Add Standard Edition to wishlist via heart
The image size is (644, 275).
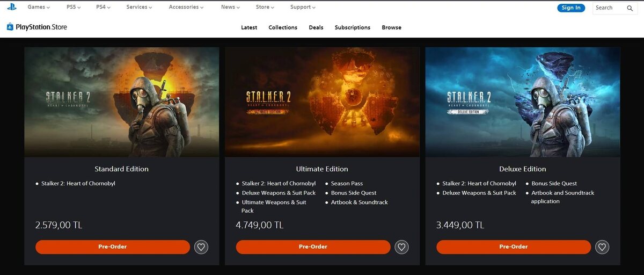coord(201,247)
